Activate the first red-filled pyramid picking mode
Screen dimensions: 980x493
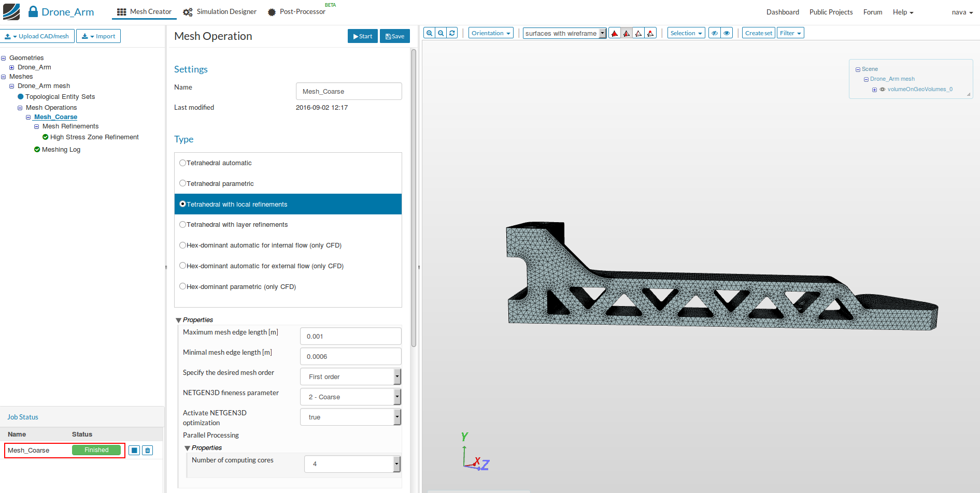point(615,33)
